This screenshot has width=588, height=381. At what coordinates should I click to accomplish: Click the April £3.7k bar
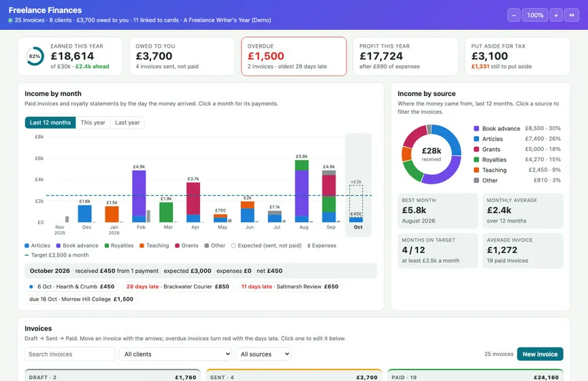[193, 203]
